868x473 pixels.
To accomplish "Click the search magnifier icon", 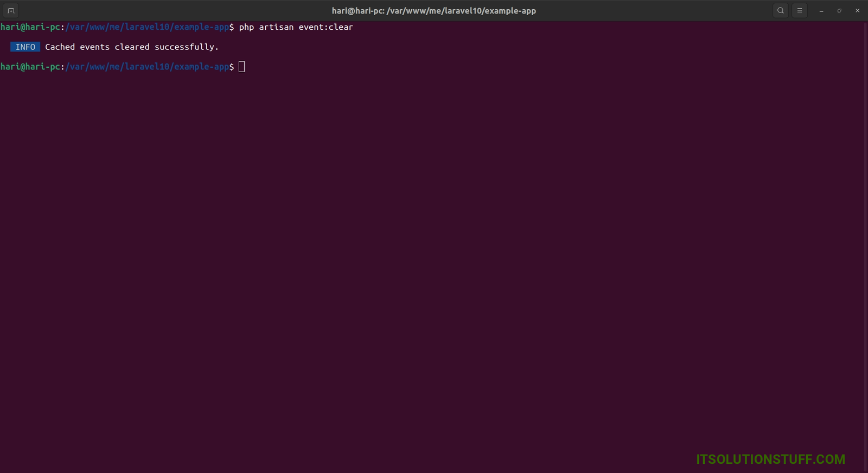I will [781, 11].
